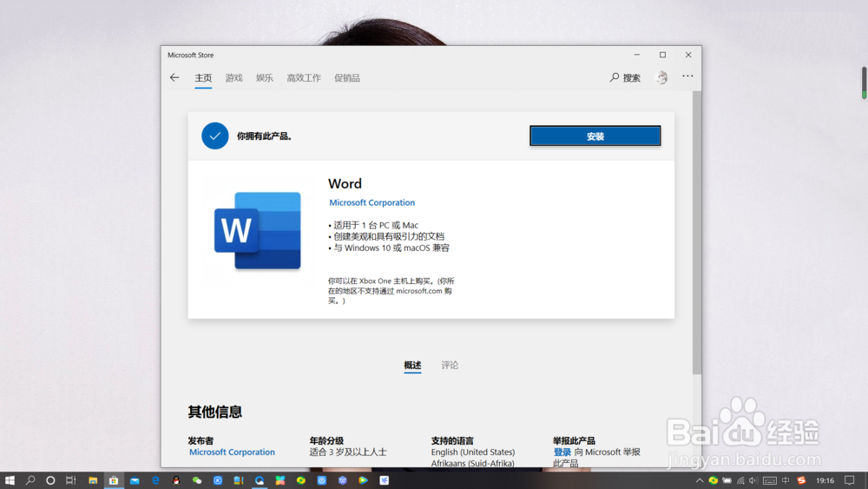
Task: Click the blue checkmark ownership badge
Action: 214,135
